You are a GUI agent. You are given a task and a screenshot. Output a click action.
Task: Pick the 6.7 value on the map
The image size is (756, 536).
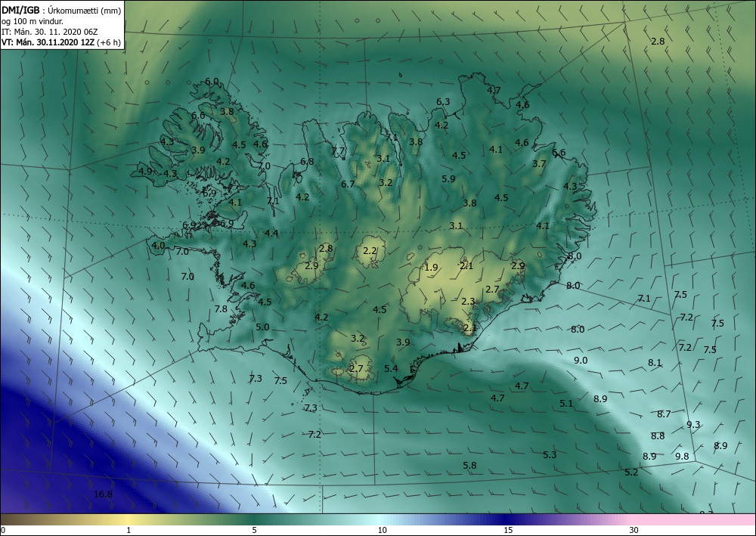(348, 184)
